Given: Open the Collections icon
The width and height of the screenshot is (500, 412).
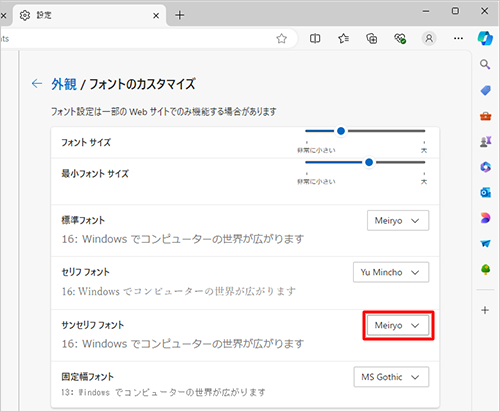Looking at the screenshot, I should (x=372, y=39).
